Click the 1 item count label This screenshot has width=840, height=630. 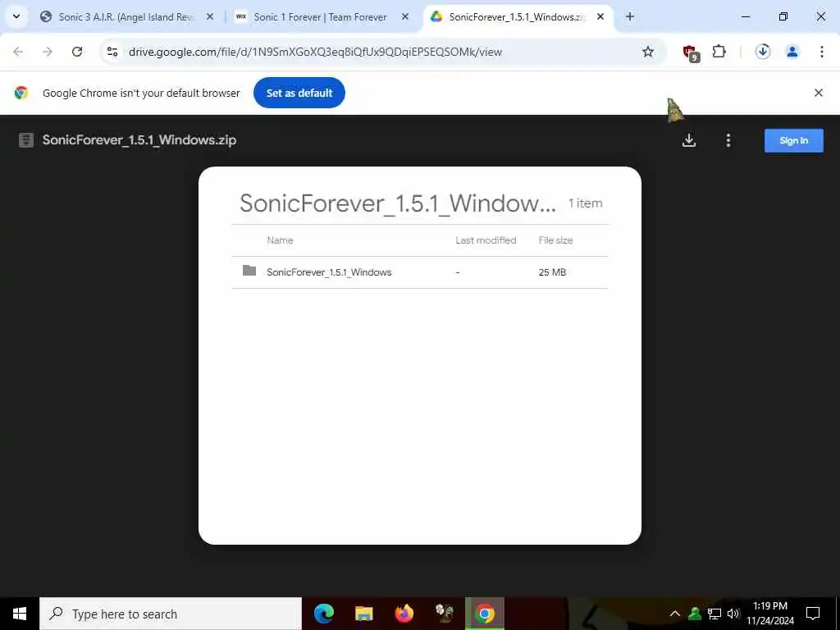(x=586, y=203)
